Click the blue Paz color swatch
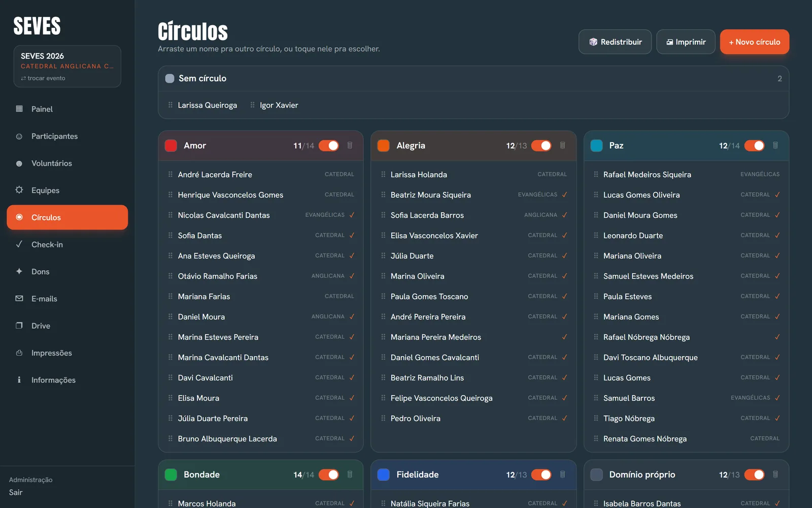This screenshot has height=508, width=812. [597, 145]
